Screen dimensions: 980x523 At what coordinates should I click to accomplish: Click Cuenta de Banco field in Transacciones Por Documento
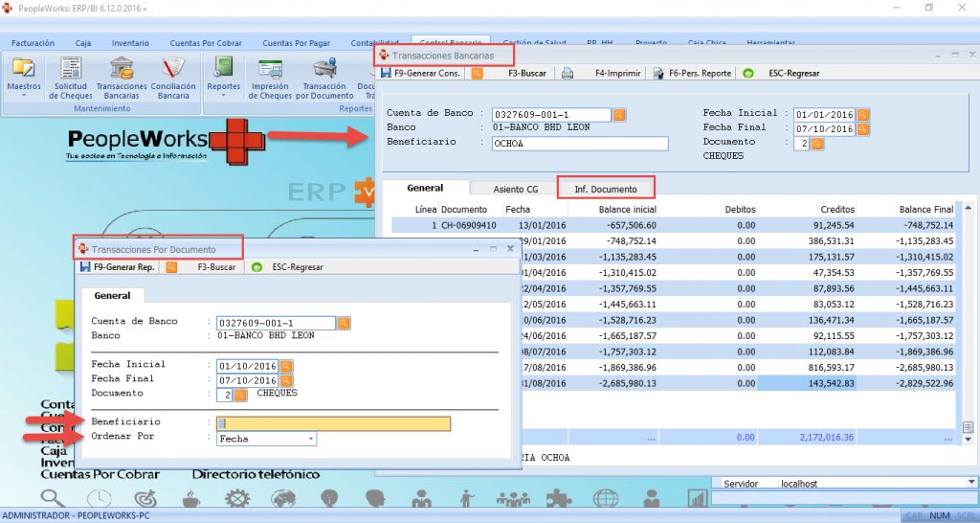(x=276, y=323)
